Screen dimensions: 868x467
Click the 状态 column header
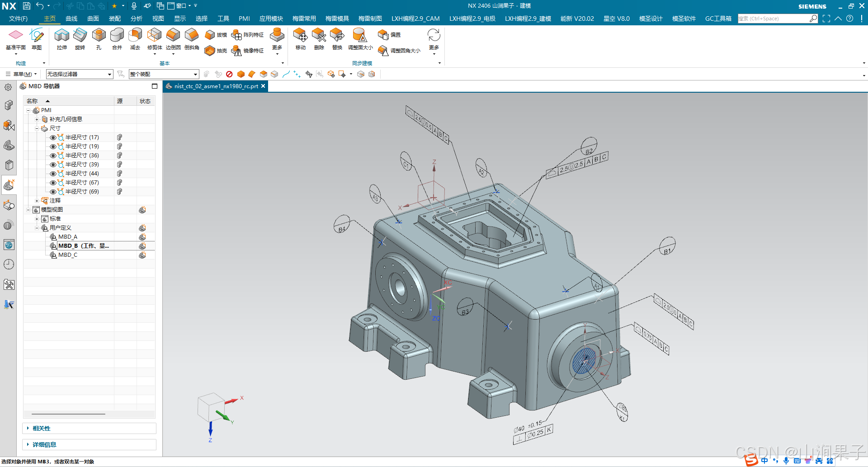[145, 101]
